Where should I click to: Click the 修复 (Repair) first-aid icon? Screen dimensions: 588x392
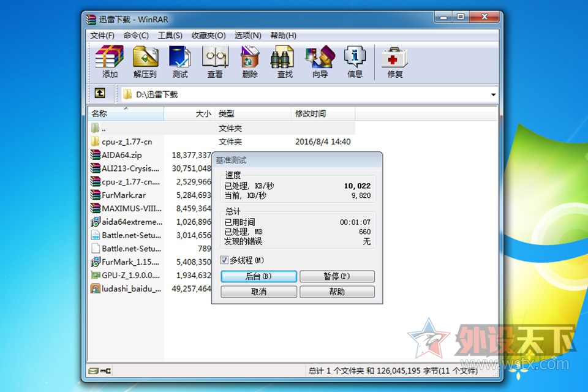point(395,61)
